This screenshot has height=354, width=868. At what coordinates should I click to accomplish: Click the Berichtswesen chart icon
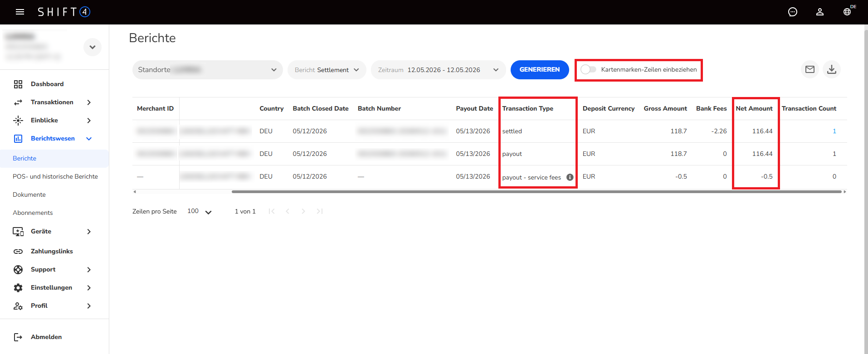[x=18, y=139]
